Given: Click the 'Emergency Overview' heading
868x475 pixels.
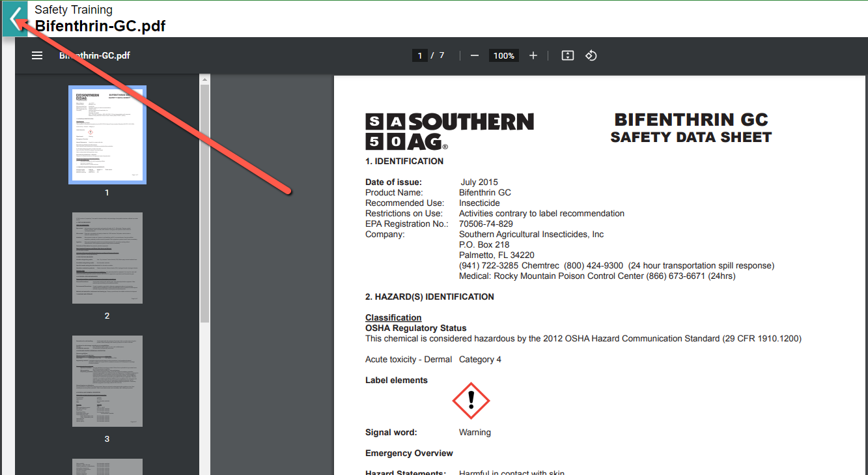Looking at the screenshot, I should (409, 453).
